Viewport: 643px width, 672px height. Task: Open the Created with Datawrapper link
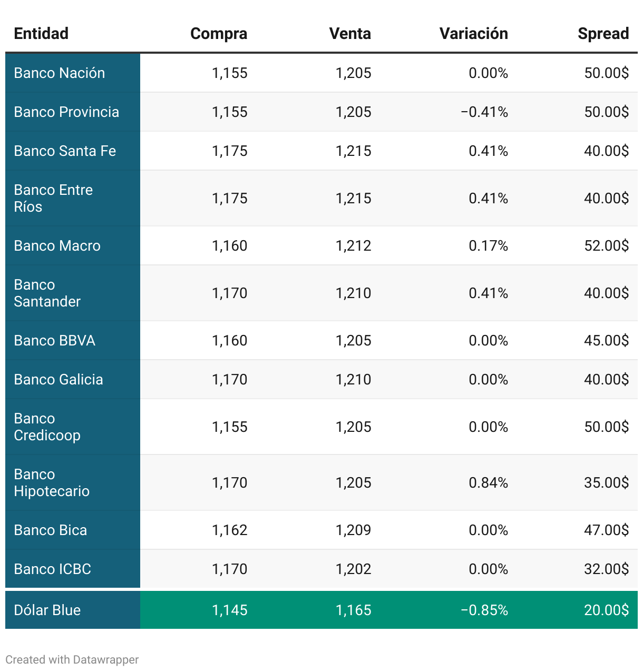coord(72,659)
